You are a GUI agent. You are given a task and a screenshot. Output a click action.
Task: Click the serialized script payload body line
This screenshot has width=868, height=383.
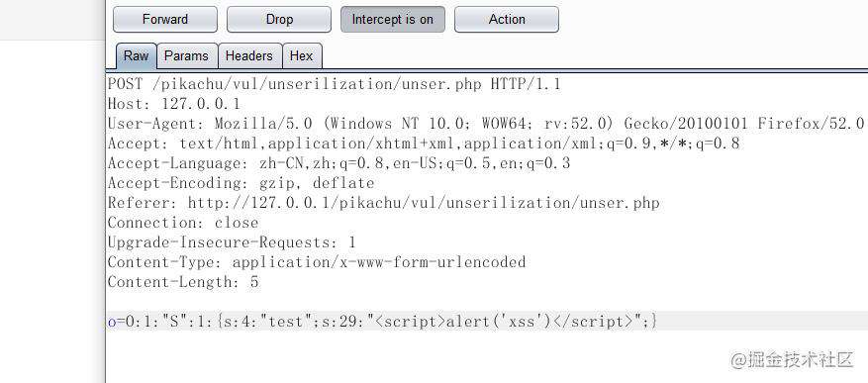382,321
